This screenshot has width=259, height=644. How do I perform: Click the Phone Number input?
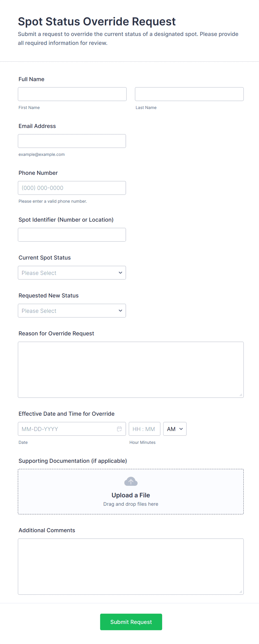click(x=72, y=188)
